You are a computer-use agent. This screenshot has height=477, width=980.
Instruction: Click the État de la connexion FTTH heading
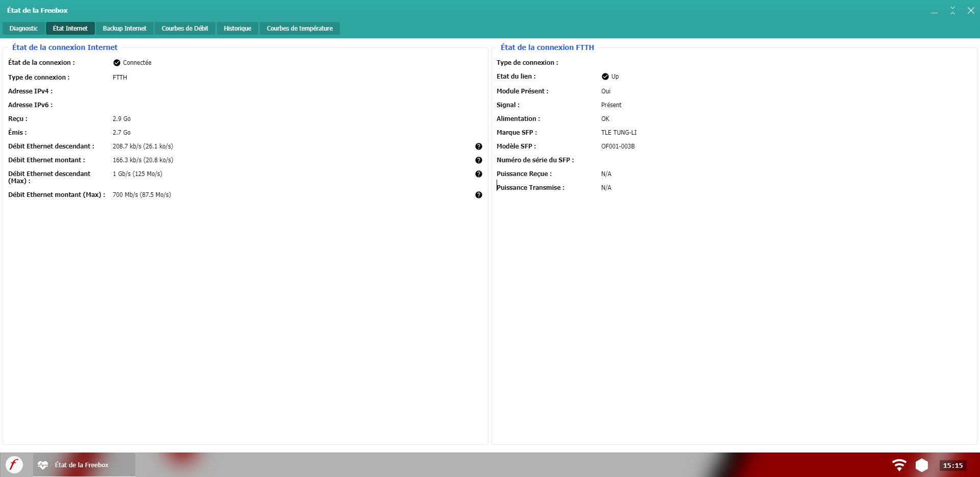547,47
